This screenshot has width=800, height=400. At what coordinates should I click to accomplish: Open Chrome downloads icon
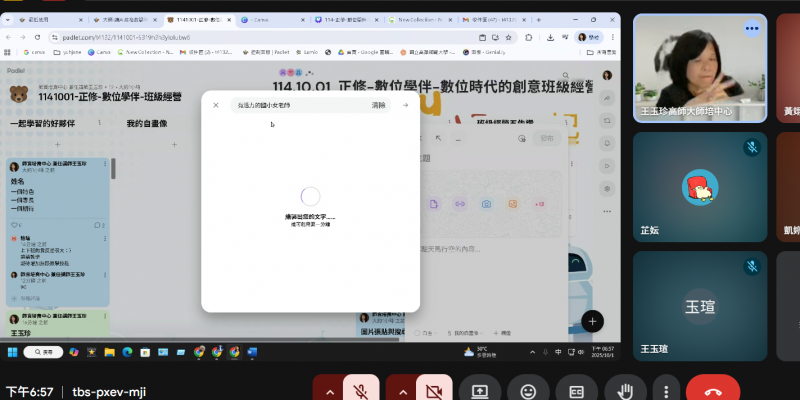(x=551, y=37)
